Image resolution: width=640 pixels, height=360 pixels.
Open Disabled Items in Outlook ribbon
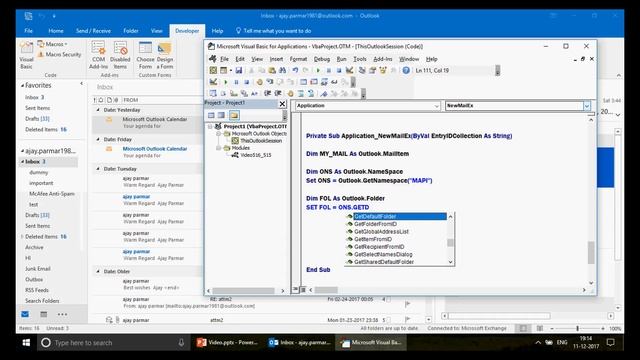click(x=120, y=54)
